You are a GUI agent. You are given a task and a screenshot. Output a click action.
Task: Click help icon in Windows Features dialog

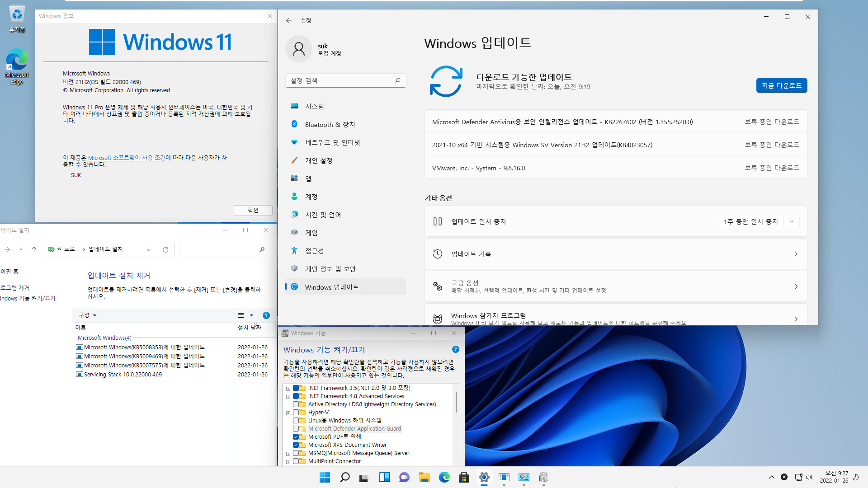pyautogui.click(x=456, y=349)
